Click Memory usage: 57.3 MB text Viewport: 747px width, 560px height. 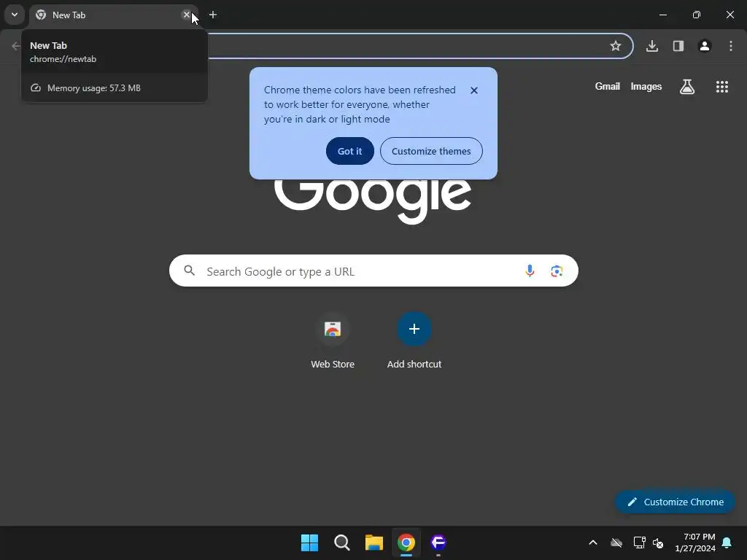tap(94, 88)
